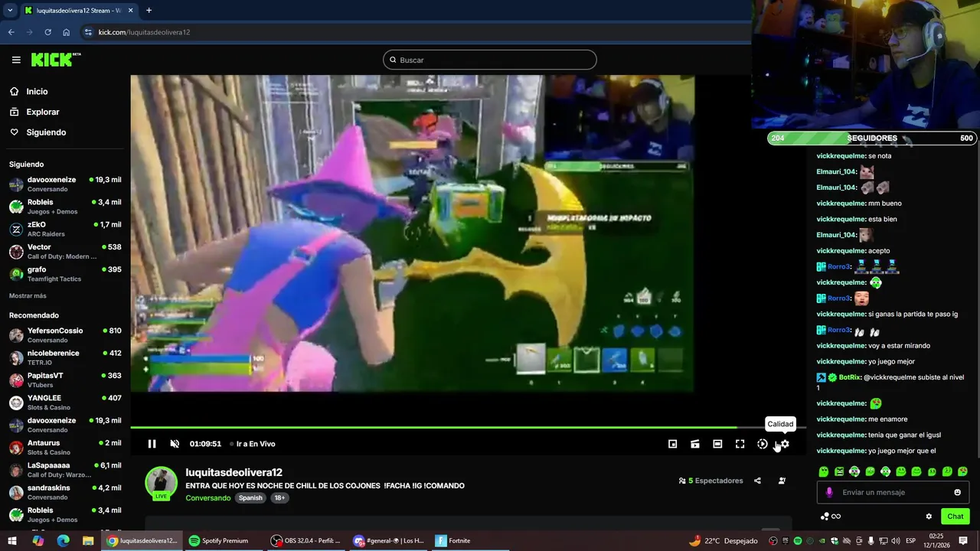Expand the browser tab search dropdown

click(x=10, y=11)
